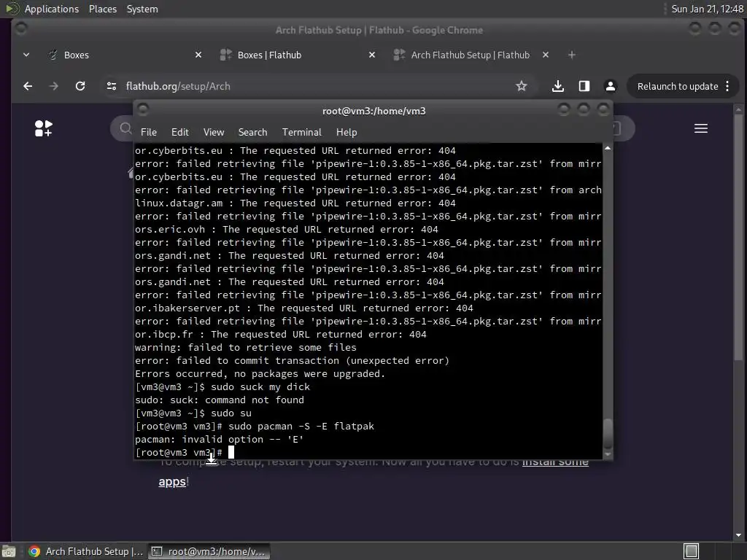Click terminal window menu button in titlebar

[143, 109]
